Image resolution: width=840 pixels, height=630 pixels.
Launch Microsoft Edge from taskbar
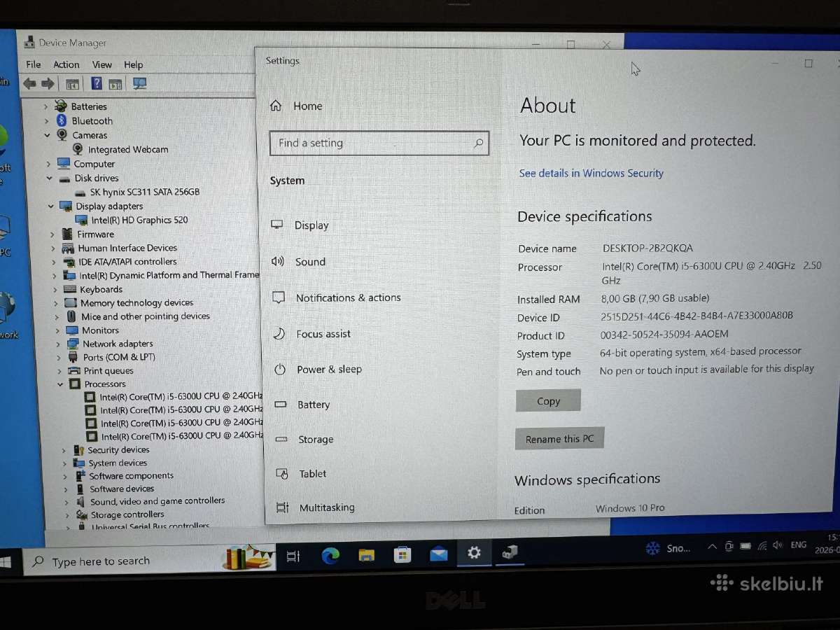330,556
